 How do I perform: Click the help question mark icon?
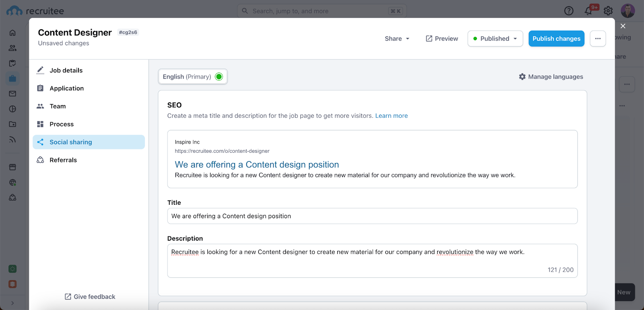pyautogui.click(x=568, y=11)
